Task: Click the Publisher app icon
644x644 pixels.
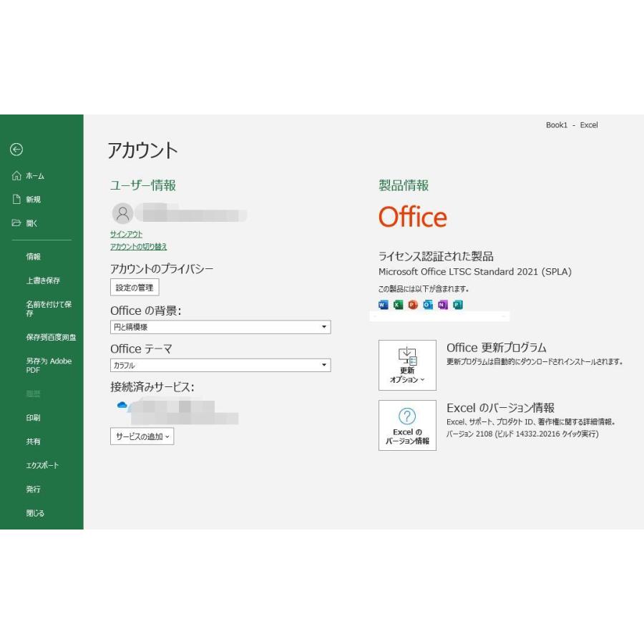Action: click(x=457, y=305)
